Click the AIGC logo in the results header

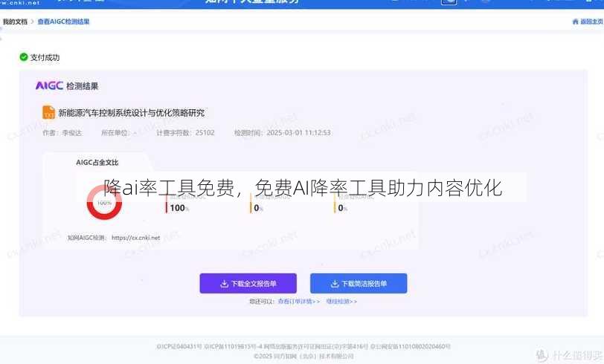coord(49,85)
